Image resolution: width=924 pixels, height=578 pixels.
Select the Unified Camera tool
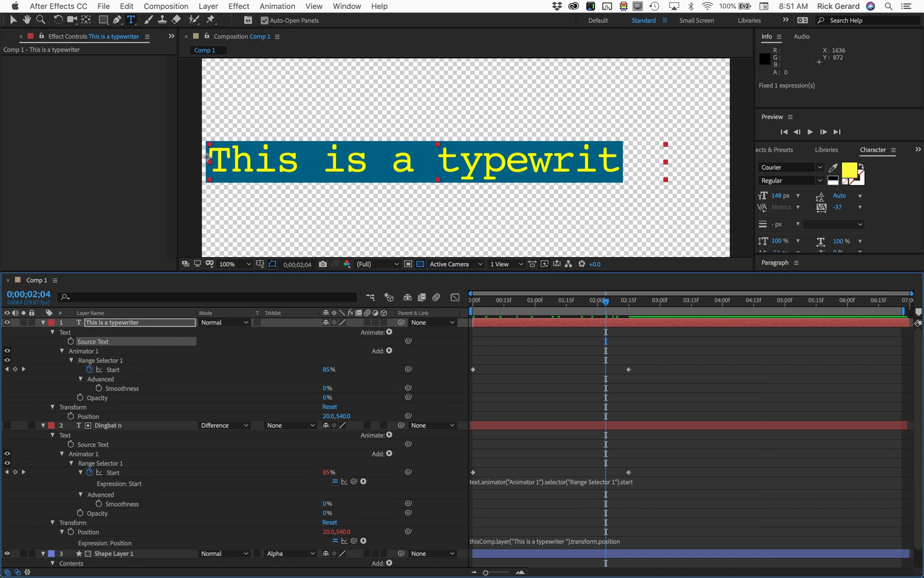click(x=71, y=20)
